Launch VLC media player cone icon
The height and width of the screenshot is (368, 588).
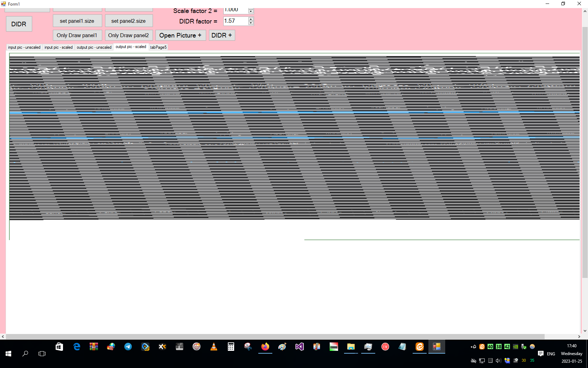click(214, 347)
